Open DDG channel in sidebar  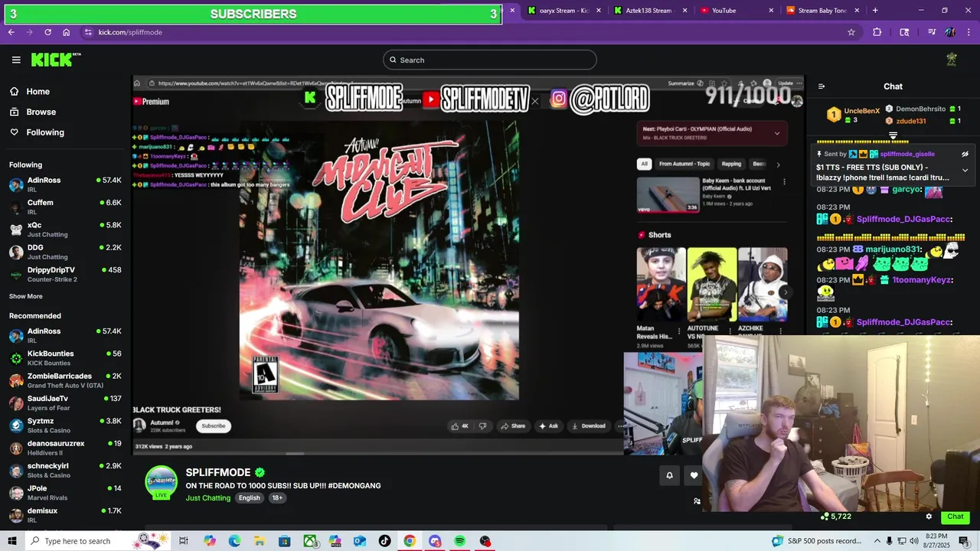click(x=65, y=252)
